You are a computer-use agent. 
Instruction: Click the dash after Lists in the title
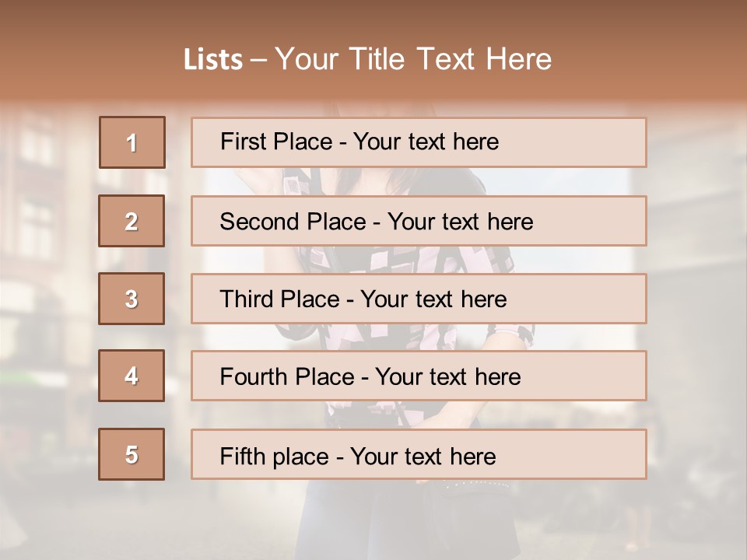(259, 61)
